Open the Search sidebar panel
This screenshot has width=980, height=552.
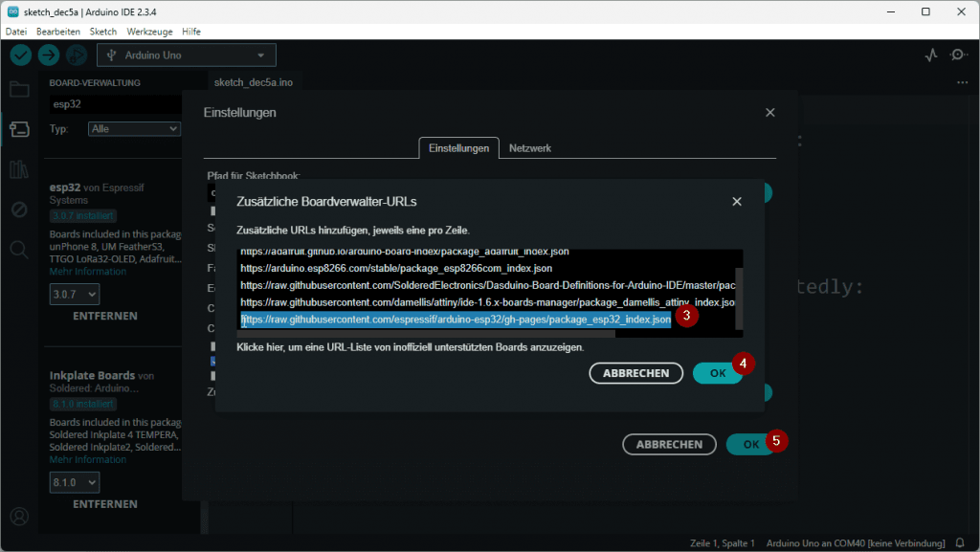click(19, 247)
